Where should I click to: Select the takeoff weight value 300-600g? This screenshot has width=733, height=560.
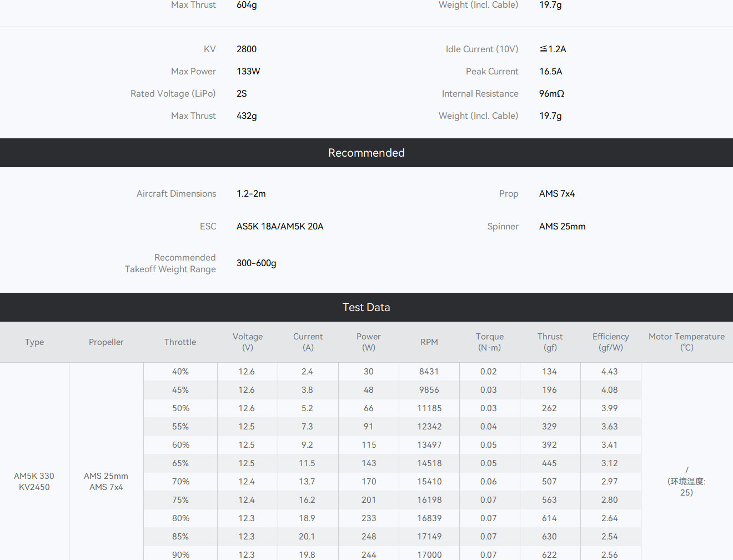(x=256, y=263)
